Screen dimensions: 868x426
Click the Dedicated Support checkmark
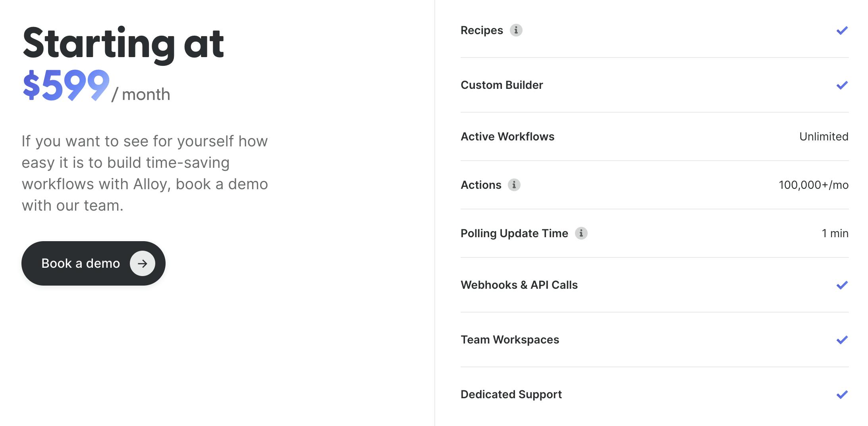pos(842,395)
